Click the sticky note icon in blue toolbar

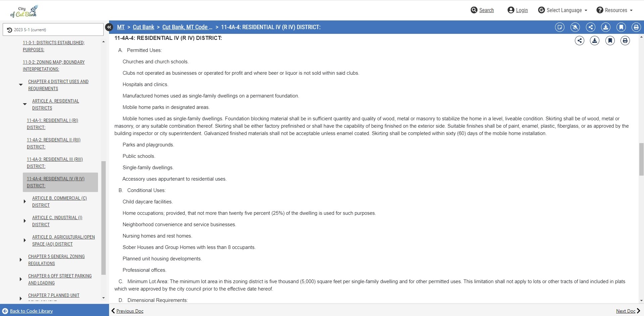tap(559, 27)
